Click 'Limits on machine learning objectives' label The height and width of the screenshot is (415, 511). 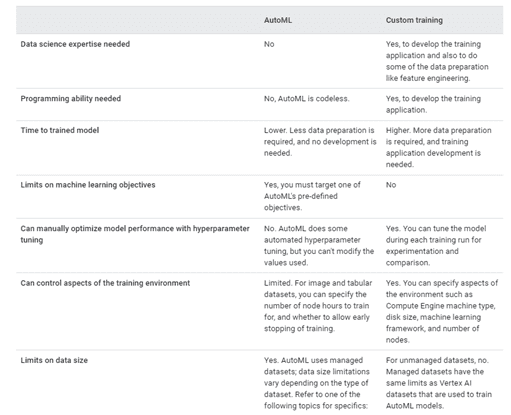tap(88, 185)
